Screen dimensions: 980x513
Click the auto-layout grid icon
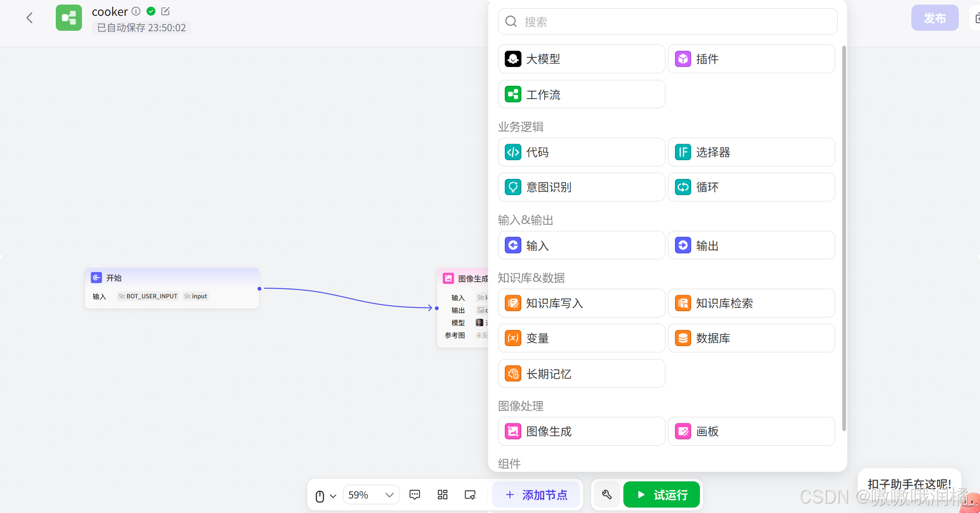click(x=442, y=495)
